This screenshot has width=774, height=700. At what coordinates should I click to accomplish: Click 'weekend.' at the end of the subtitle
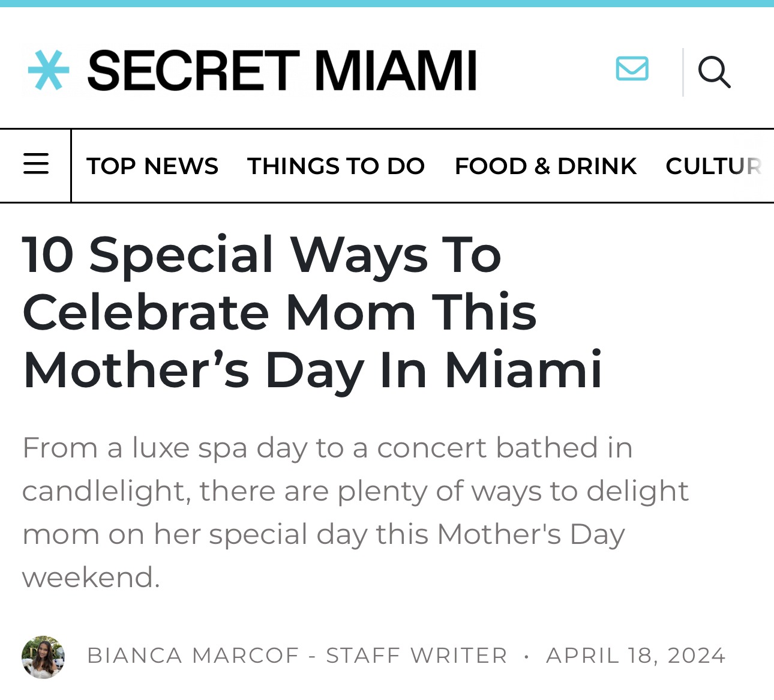coord(91,578)
